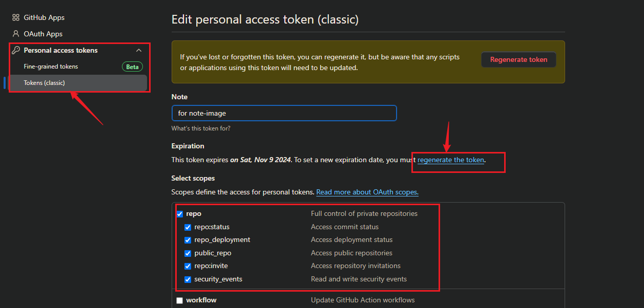Click the 'Select scopes' heading
Image resolution: width=644 pixels, height=308 pixels.
point(193,178)
